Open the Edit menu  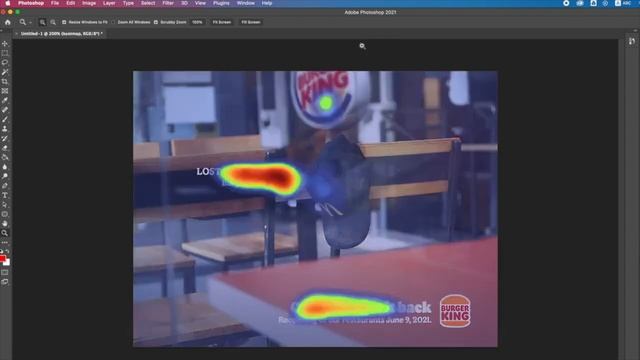coord(71,3)
